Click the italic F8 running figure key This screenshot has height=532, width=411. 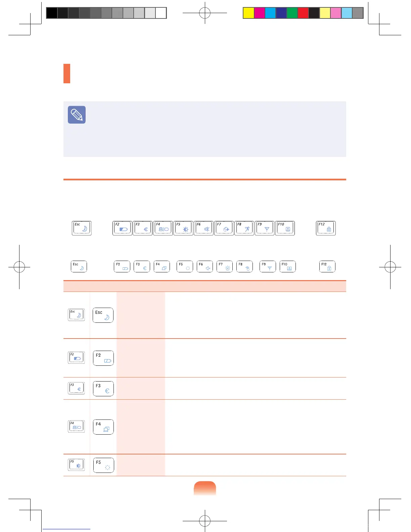[x=244, y=228]
